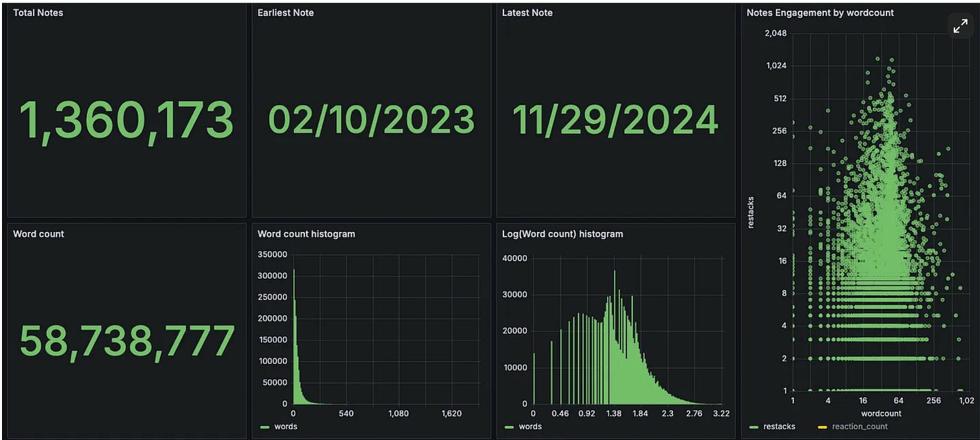Click the 350000 y-axis label
The width and height of the screenshot is (980, 440).
pos(273,254)
